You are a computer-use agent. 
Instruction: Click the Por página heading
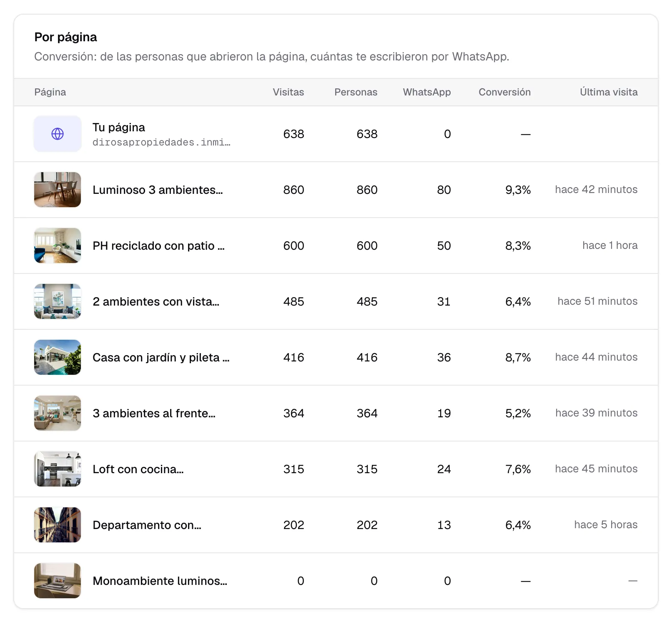[65, 37]
